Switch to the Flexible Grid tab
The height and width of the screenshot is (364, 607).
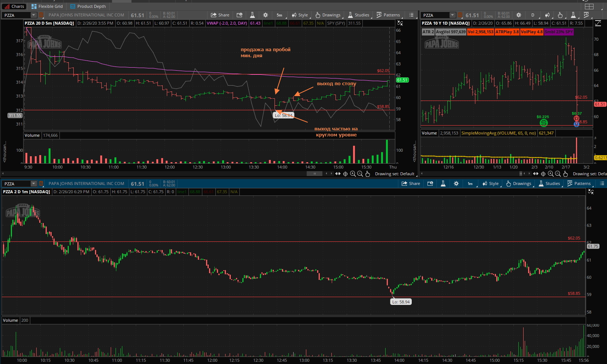point(47,6)
